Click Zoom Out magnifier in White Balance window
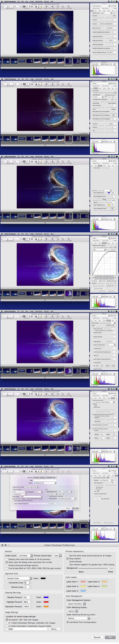This screenshot has height=644, width=119. click(63, 84)
